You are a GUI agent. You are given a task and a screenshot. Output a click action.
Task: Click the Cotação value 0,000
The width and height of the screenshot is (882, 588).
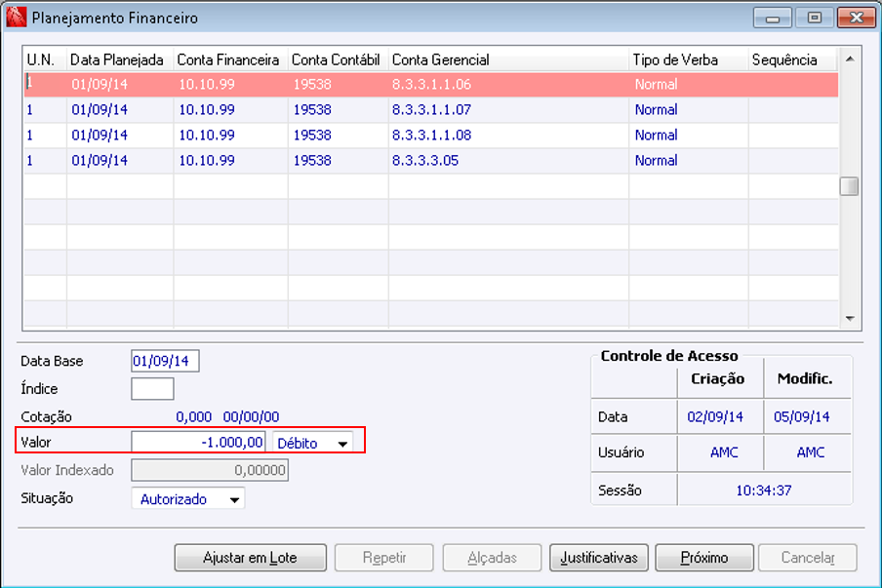(x=194, y=416)
